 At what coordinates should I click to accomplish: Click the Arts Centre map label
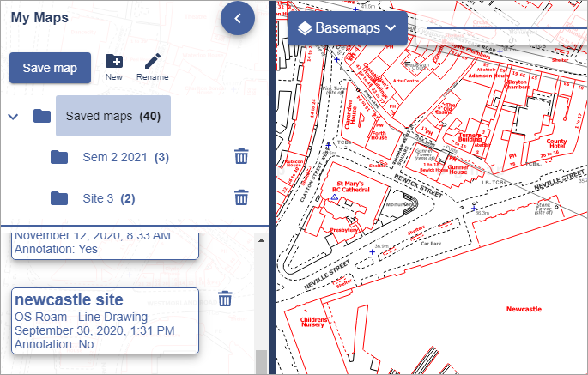click(x=406, y=81)
